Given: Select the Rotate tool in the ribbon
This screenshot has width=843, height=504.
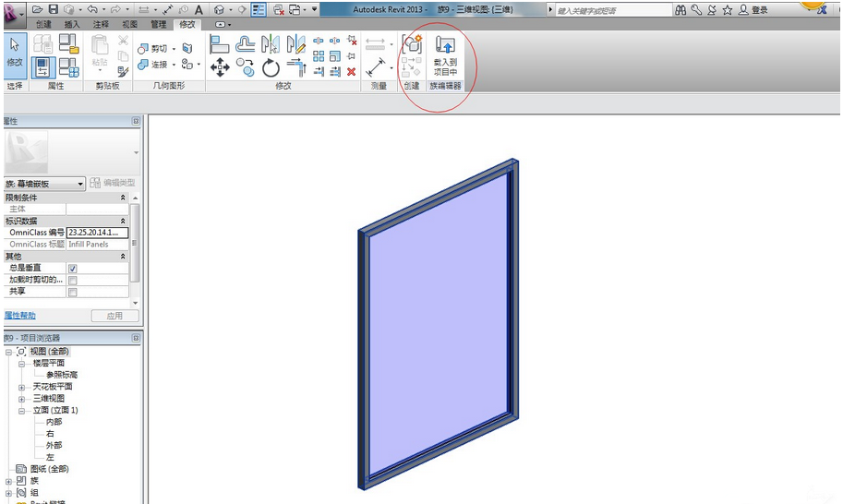Looking at the screenshot, I should click(x=271, y=66).
